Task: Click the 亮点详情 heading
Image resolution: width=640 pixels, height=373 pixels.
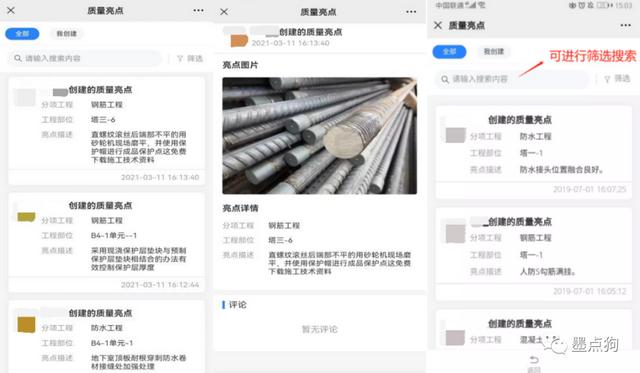Action: pos(240,208)
